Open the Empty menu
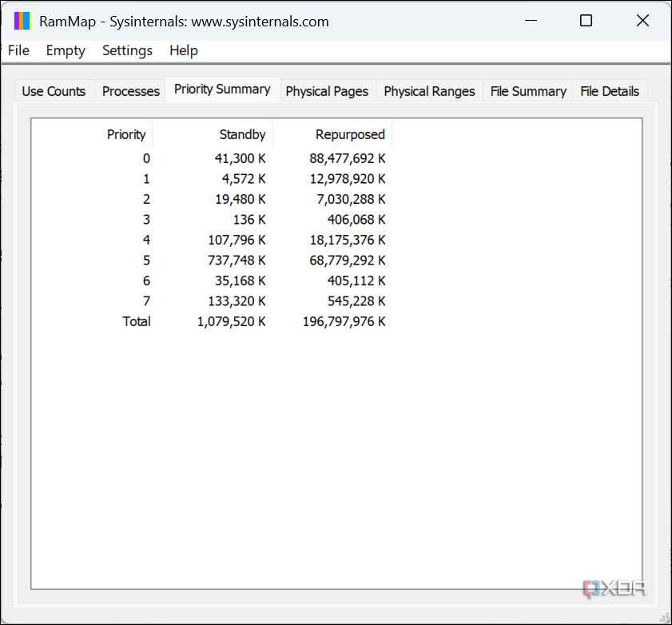This screenshot has height=625, width=672. [x=66, y=51]
